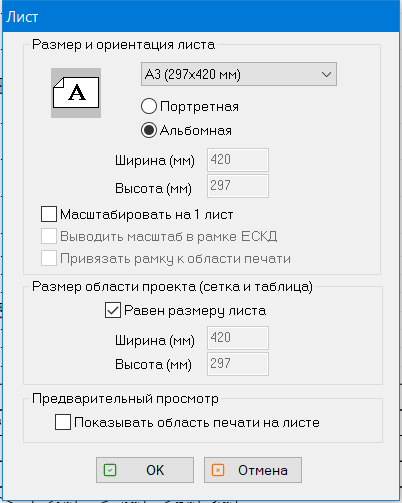
Task: Click the landscape page orientation preview icon
Action: (x=76, y=93)
